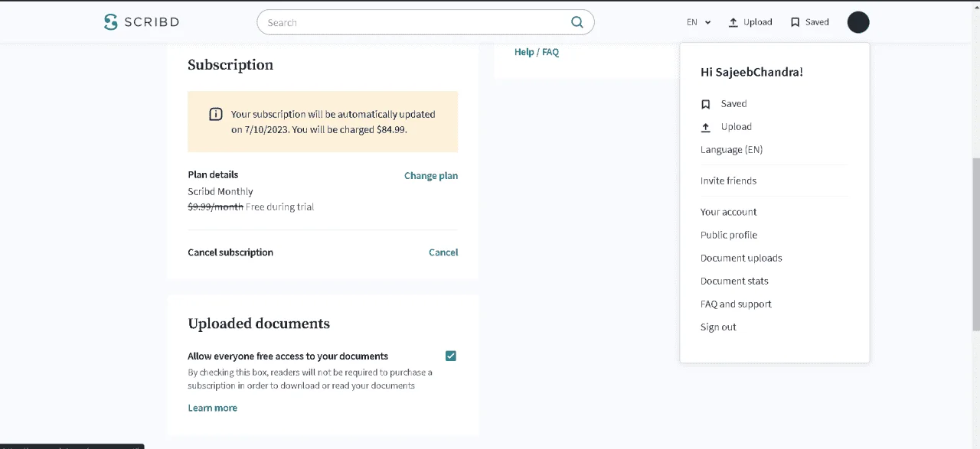The height and width of the screenshot is (449, 980).
Task: Open the Help / FAQ link
Action: [x=537, y=52]
